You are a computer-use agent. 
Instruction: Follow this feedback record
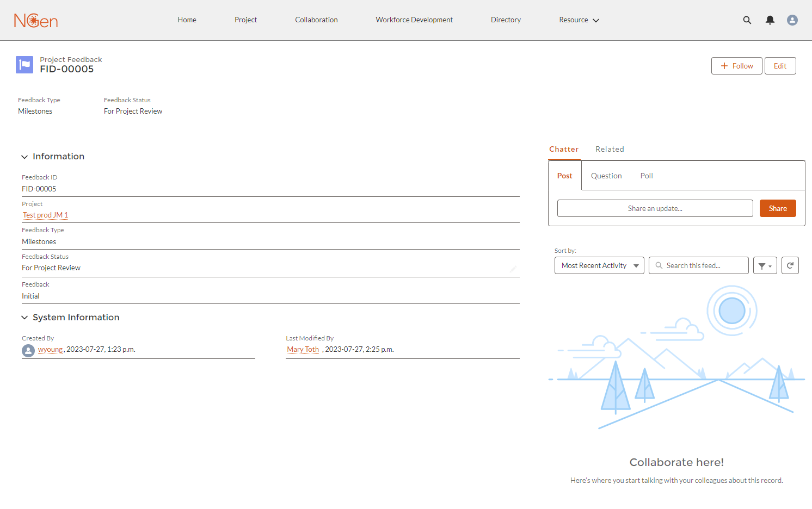[737, 66]
